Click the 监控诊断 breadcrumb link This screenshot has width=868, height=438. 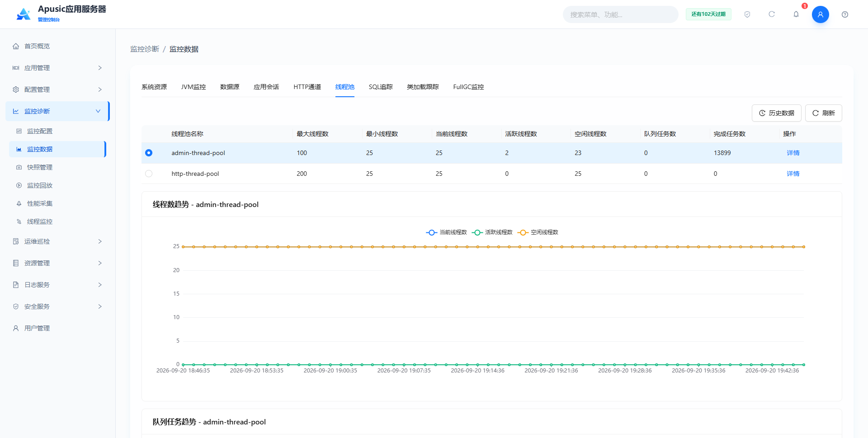pyautogui.click(x=145, y=49)
